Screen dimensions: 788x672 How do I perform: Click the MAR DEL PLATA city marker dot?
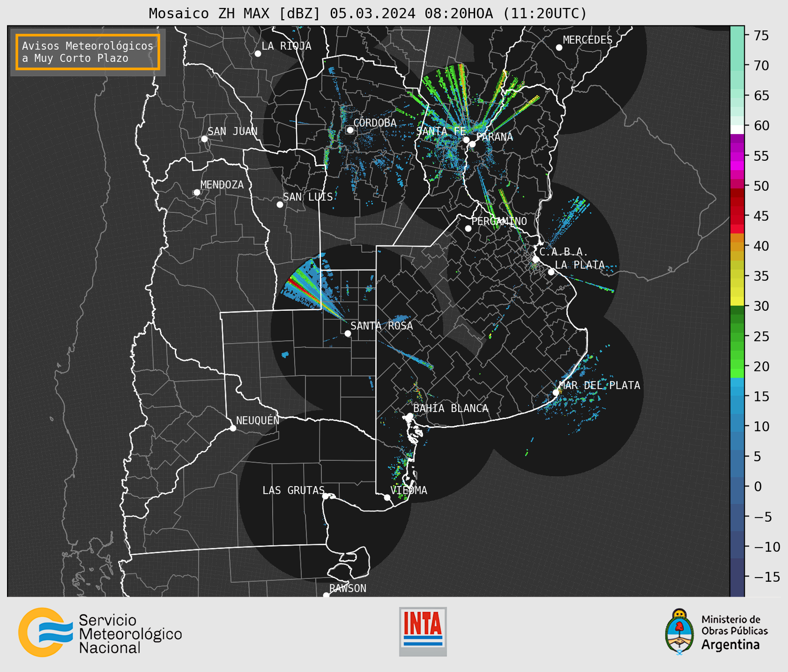[x=555, y=393]
